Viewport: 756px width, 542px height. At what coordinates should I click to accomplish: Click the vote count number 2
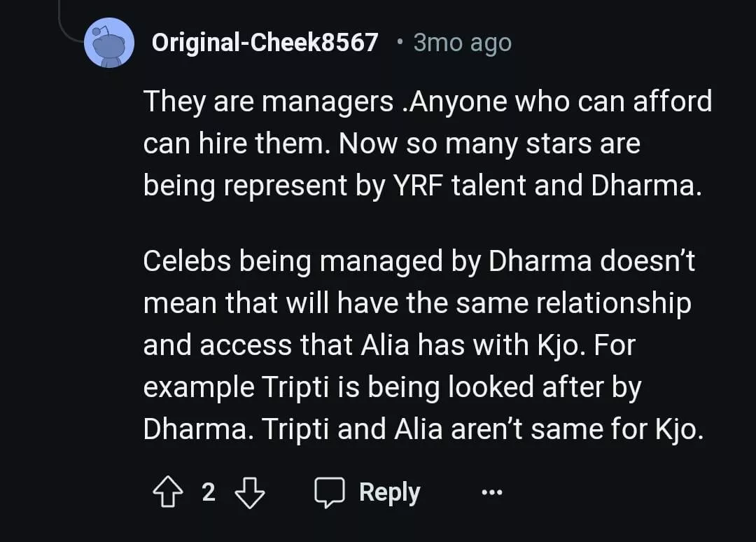[208, 492]
